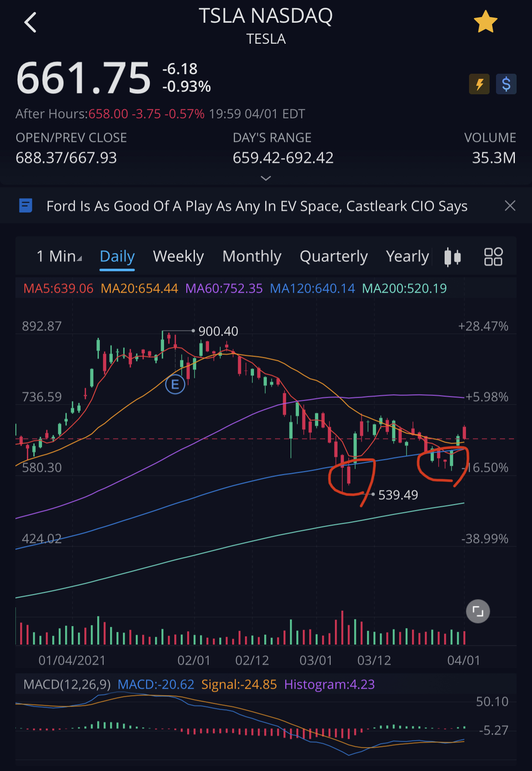Viewport: 532px width, 771px height.
Task: Tap the day's range 659.42-692.42
Action: [283, 158]
